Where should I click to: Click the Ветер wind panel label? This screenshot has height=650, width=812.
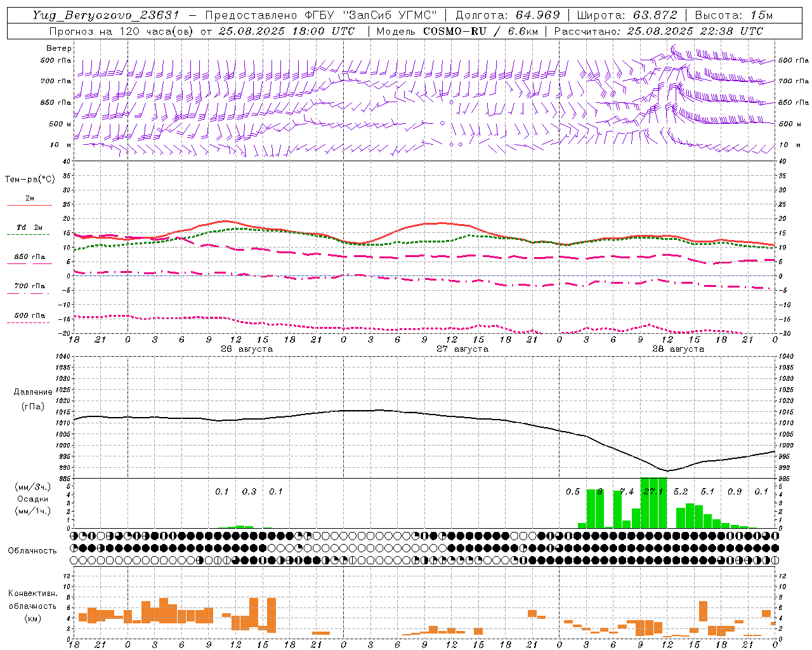click(x=59, y=48)
